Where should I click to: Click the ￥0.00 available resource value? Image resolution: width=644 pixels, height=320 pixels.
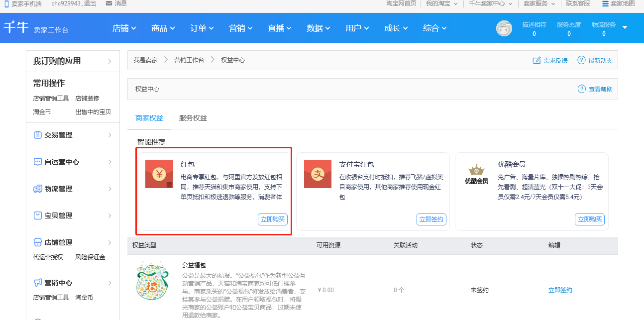(325, 290)
